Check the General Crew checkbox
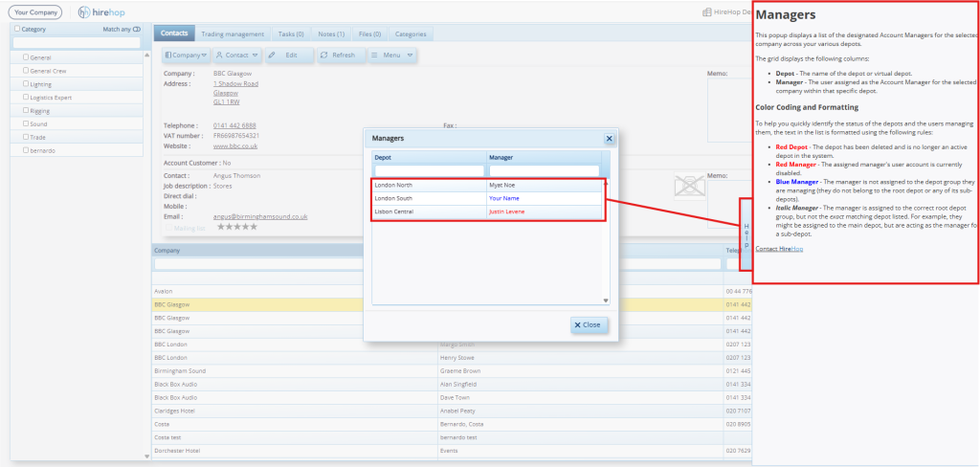Image resolution: width=980 pixels, height=467 pixels. (x=26, y=71)
